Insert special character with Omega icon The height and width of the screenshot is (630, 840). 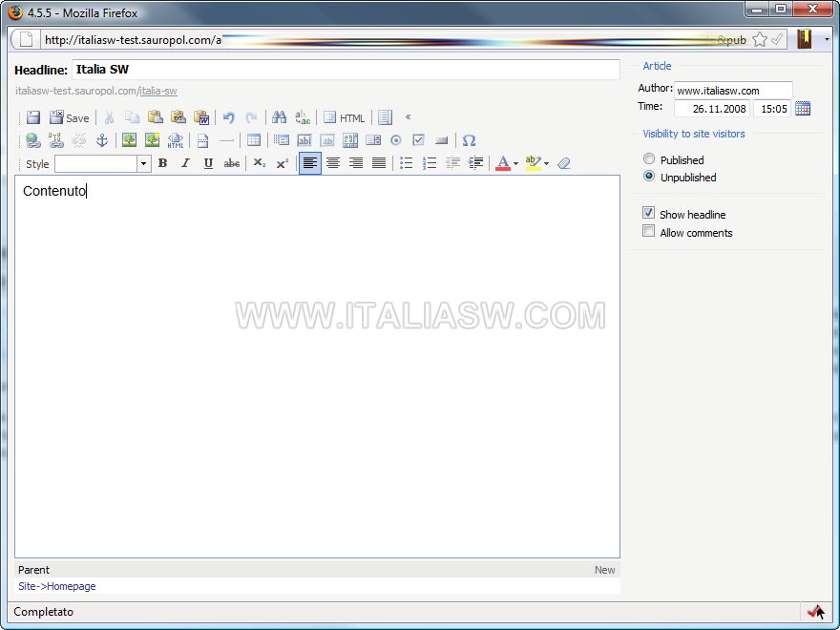click(x=469, y=140)
